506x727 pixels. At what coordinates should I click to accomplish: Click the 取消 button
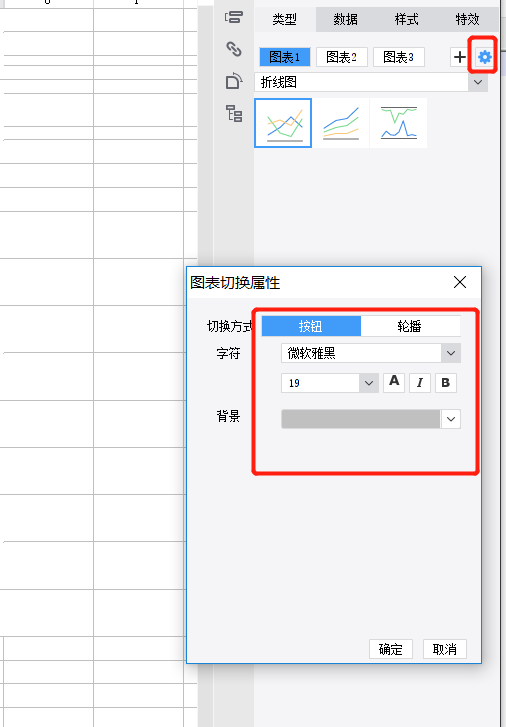[x=444, y=649]
